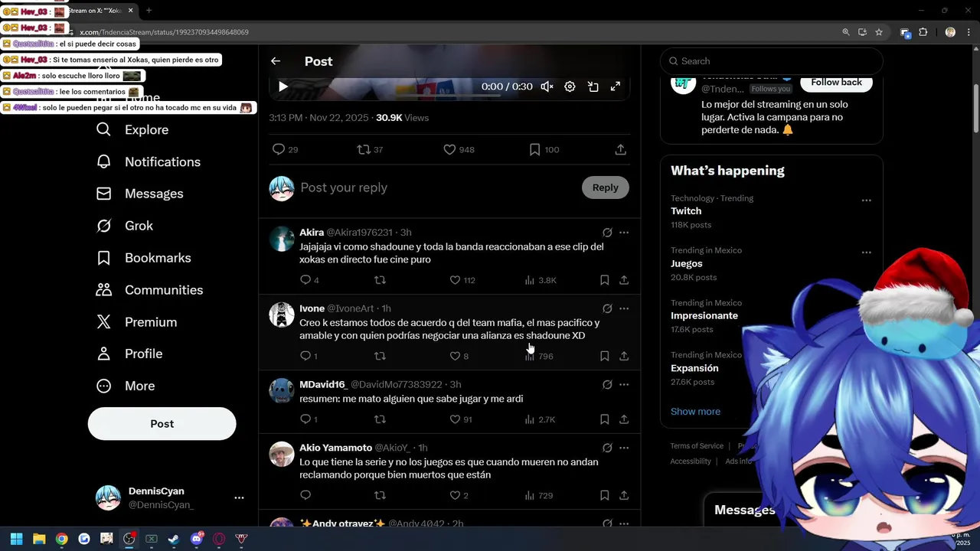Share the main post
This screenshot has height=551, width=980.
coord(620,149)
